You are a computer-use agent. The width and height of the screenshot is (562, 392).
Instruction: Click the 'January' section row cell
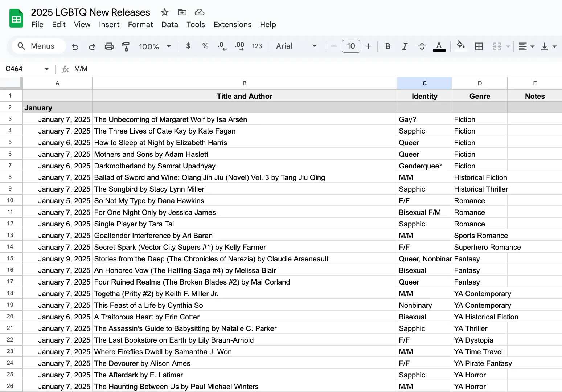pyautogui.click(x=57, y=108)
